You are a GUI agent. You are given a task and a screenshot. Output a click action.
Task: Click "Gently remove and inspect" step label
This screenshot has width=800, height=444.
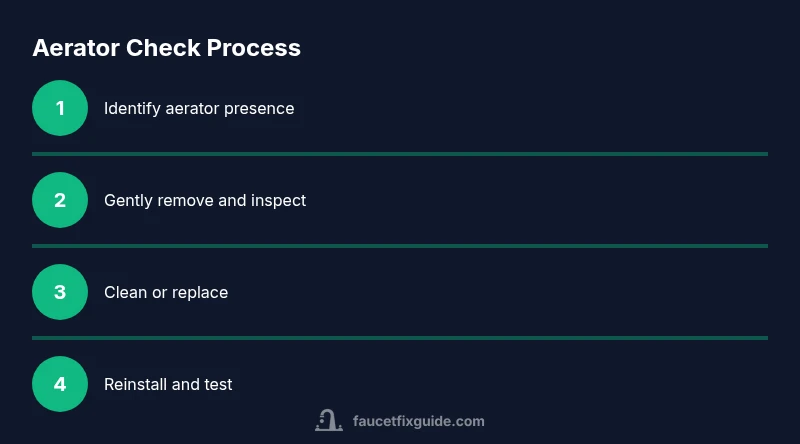point(205,200)
